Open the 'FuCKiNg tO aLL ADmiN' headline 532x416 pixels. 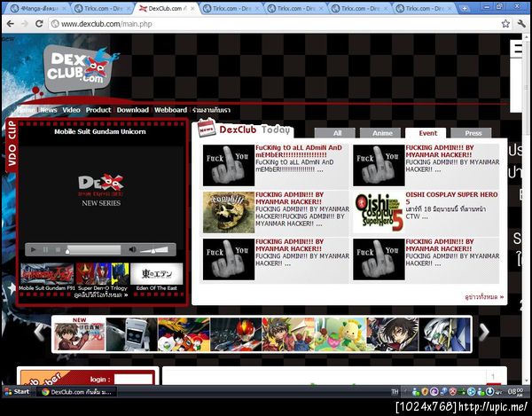[299, 151]
